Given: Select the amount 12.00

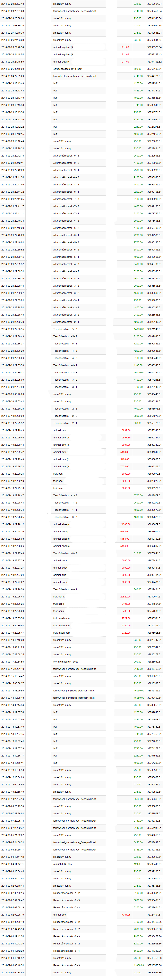Looking at the screenshot, I should coord(137,864).
